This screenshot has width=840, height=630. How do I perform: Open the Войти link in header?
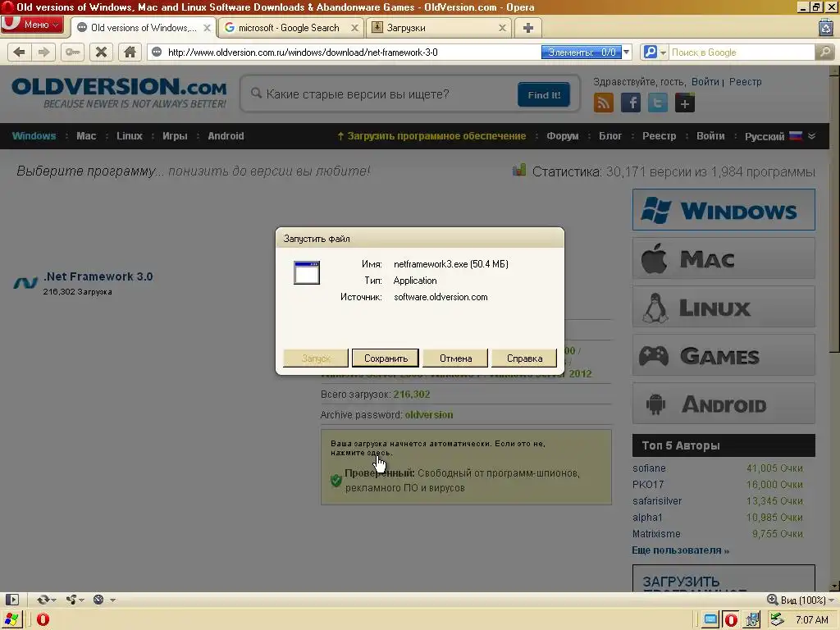[705, 82]
